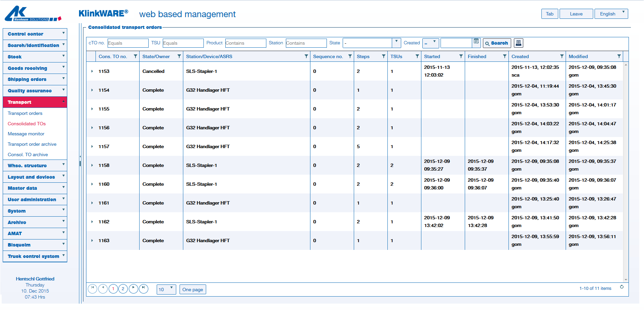644x310 pixels.
Task: Go to the last page
Action: tap(144, 289)
